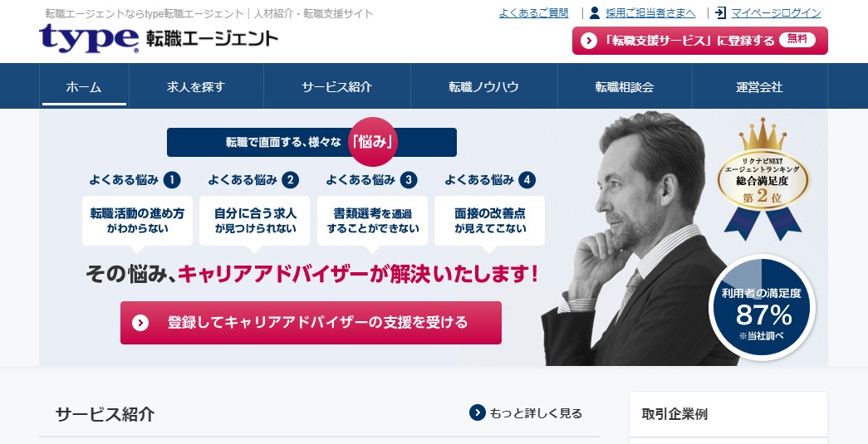Click the login arrow icon beside マイページログイン
Image resolution: width=868 pixels, height=444 pixels.
click(x=720, y=12)
